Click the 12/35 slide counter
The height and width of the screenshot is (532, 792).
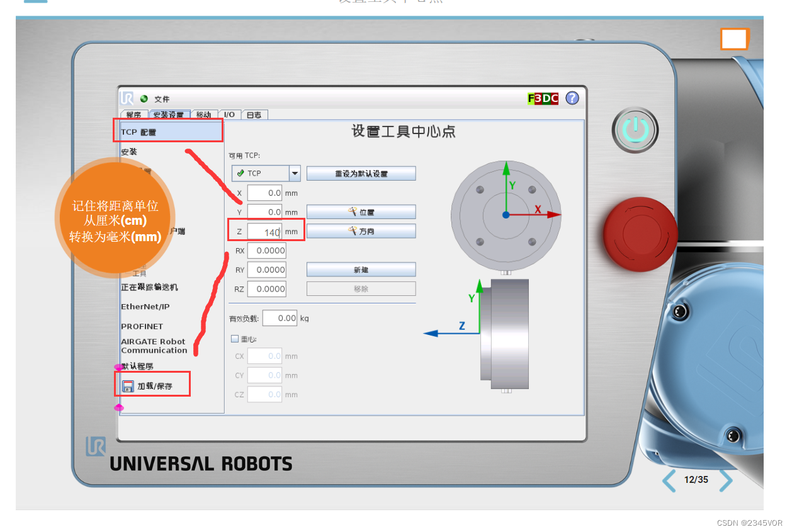tap(696, 480)
